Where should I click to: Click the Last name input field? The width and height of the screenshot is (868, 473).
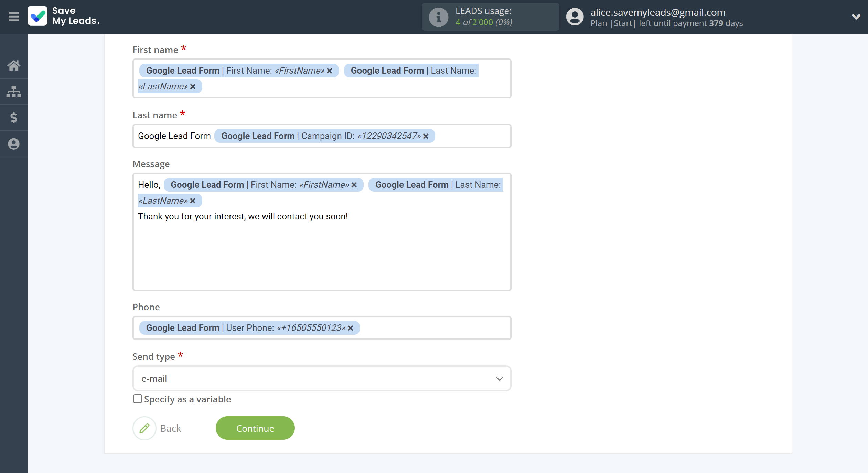(322, 135)
